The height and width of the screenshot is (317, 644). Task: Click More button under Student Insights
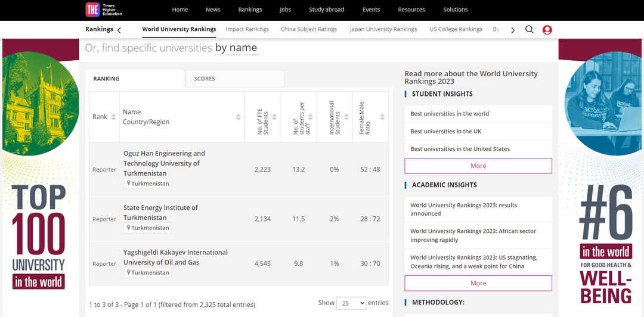[478, 166]
